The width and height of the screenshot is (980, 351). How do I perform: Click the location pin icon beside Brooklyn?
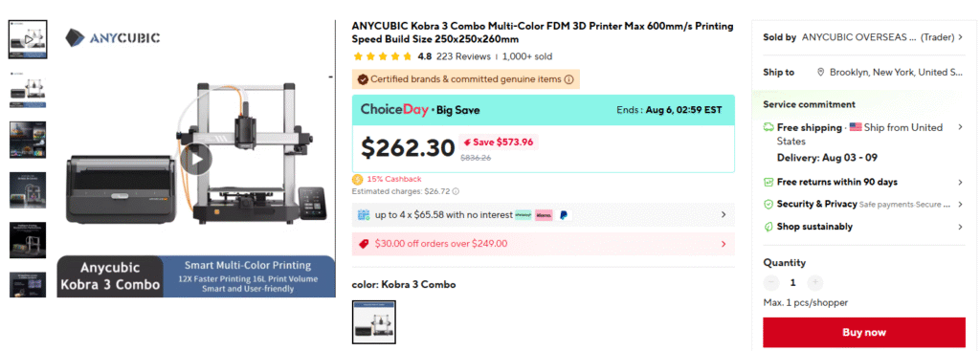pyautogui.click(x=820, y=73)
